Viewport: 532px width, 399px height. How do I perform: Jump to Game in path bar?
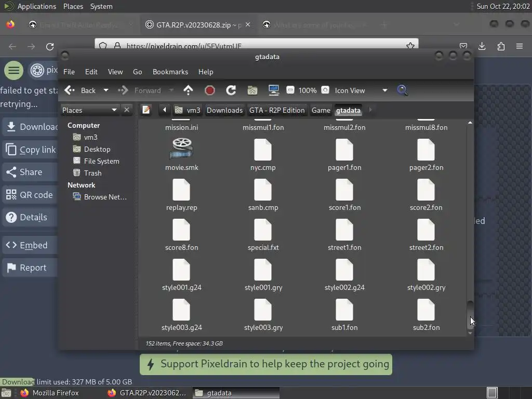(321, 110)
